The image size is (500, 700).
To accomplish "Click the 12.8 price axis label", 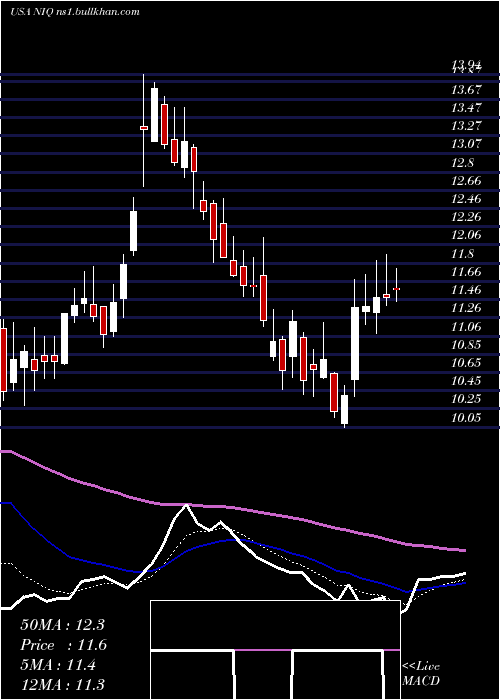I will (462, 163).
